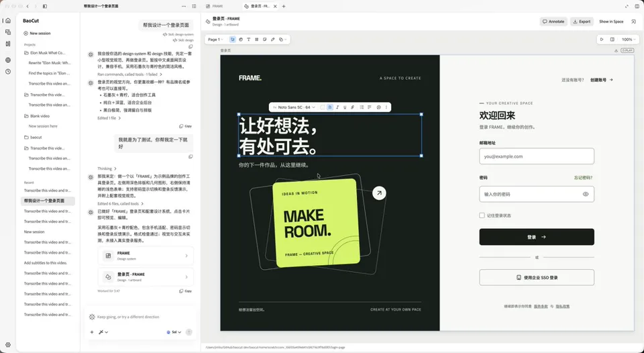Click the Play preview icon near zoom
Screen dimensions: 644x353
coord(602,40)
